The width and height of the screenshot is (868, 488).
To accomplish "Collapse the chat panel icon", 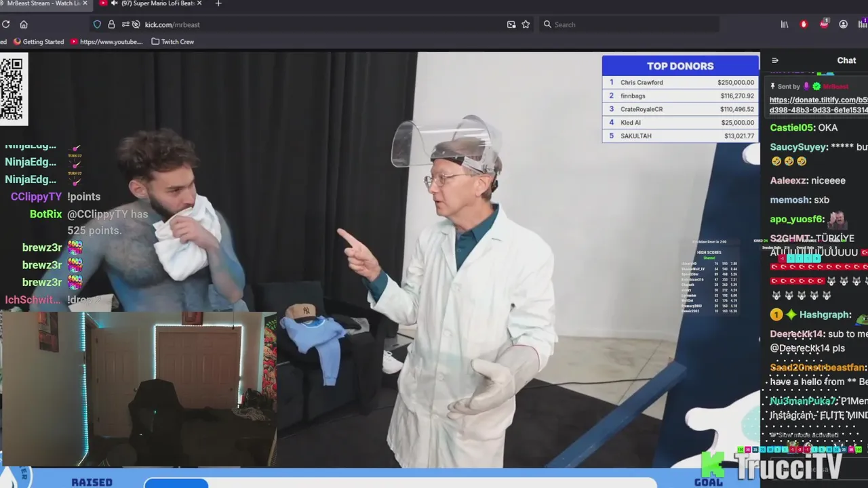I will point(775,60).
